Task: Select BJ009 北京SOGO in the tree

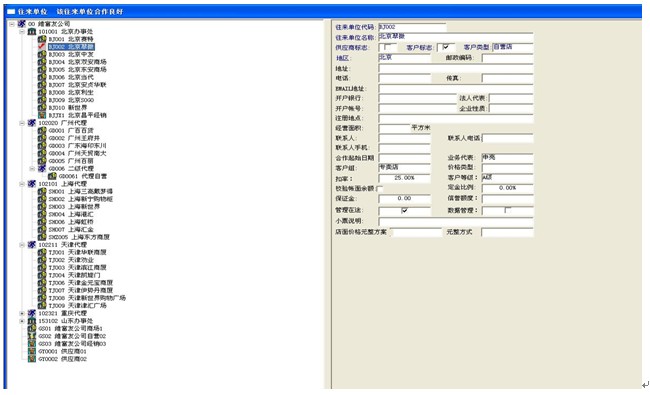Action: pyautogui.click(x=71, y=100)
